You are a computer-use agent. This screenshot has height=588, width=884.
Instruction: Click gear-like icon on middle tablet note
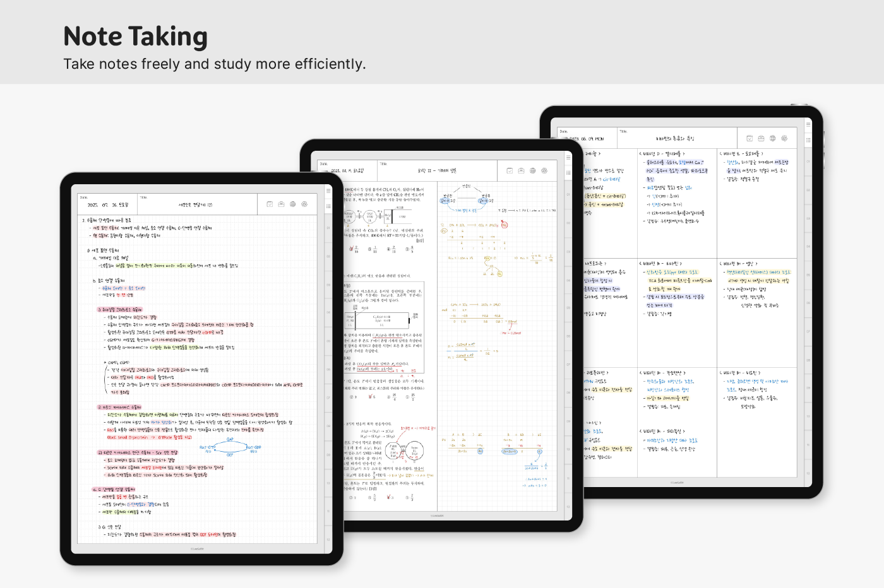[544, 170]
